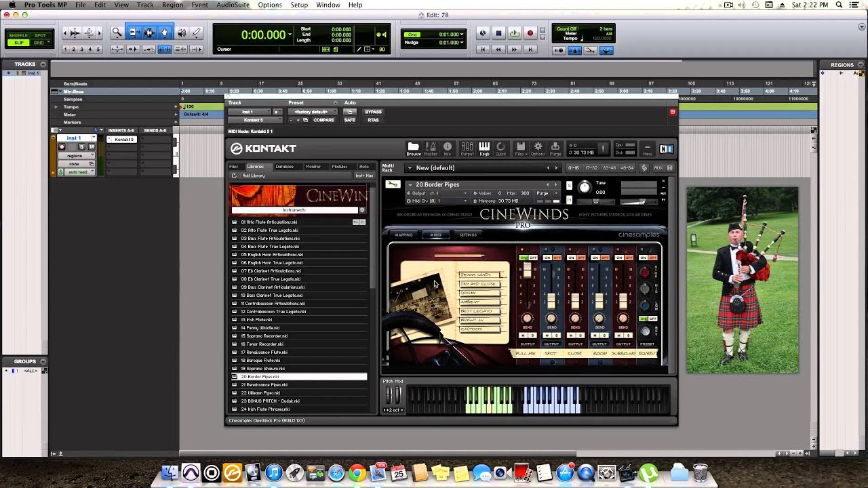The image size is (868, 488).
Task: Enable SLIP edit mode
Action: [18, 43]
